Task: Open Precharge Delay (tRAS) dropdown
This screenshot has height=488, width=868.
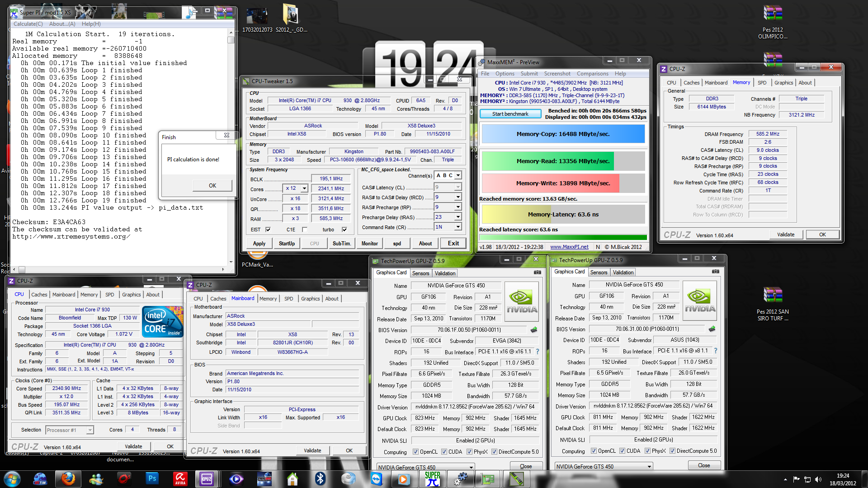Action: pos(458,217)
